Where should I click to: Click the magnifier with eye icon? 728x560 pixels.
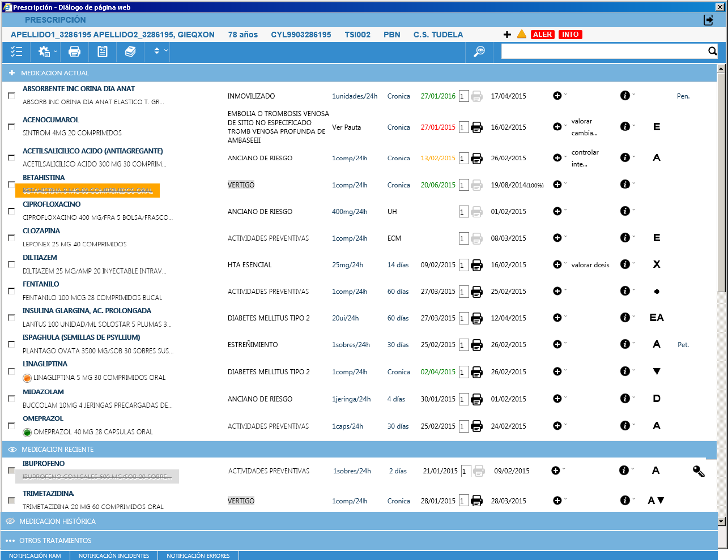pos(479,52)
